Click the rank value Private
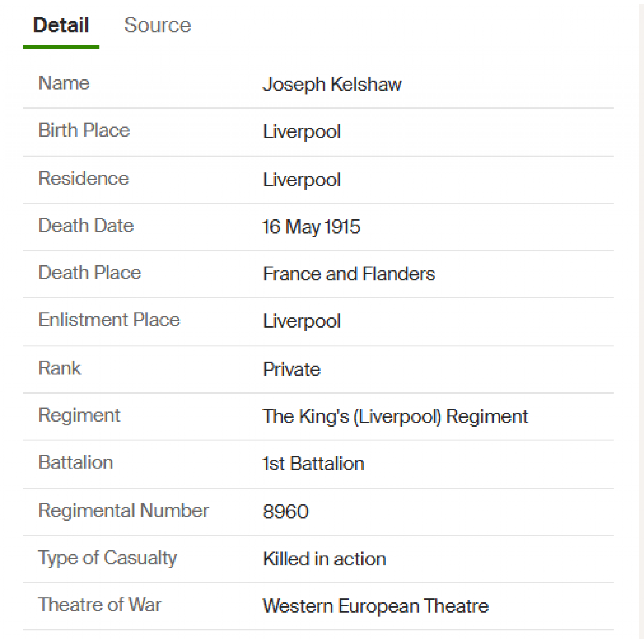Screen dimensions: 644x644 pos(292,369)
